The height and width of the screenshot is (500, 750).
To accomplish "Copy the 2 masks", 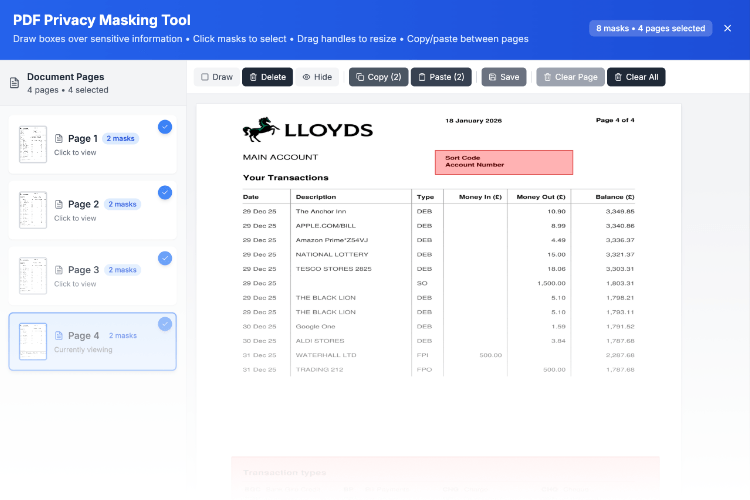I will pos(378,77).
